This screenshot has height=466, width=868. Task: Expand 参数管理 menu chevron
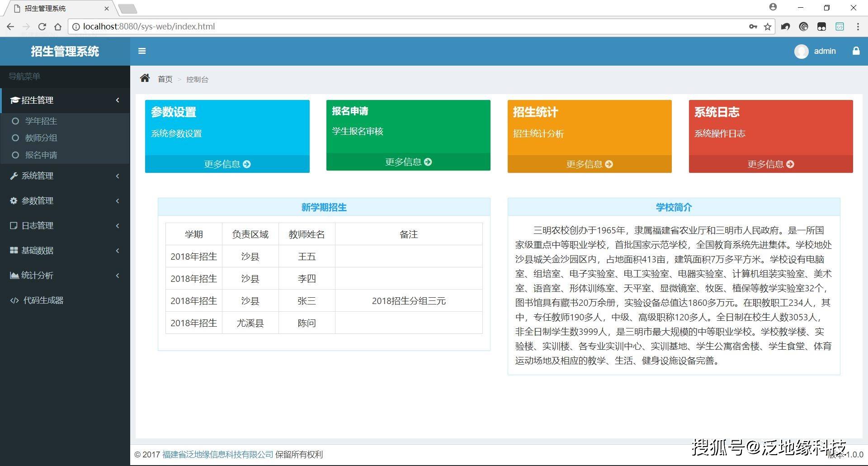coord(118,200)
